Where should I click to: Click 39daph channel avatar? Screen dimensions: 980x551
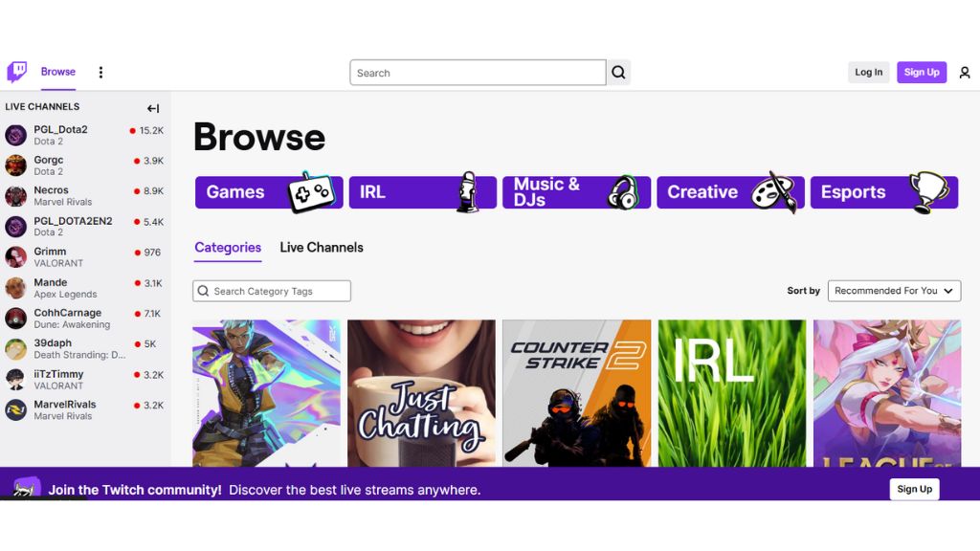tap(15, 349)
